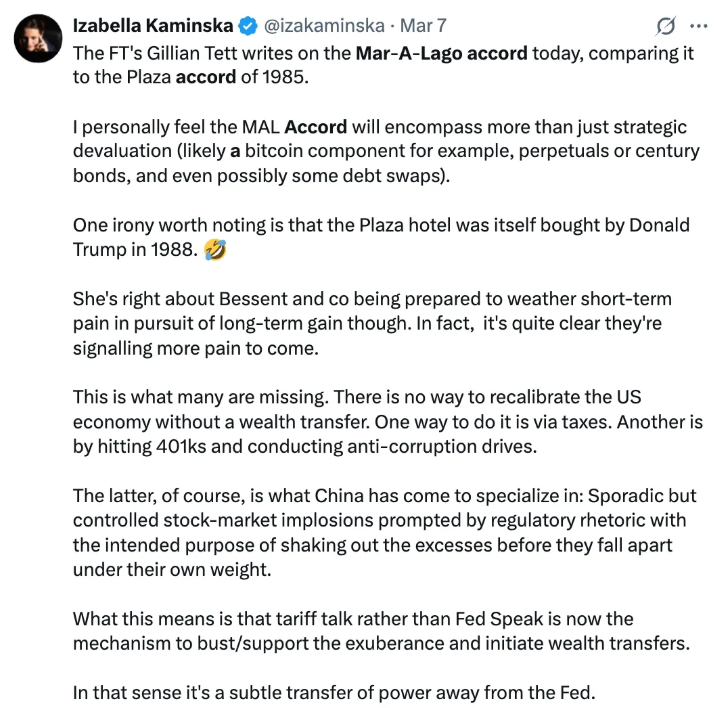The width and height of the screenshot is (722, 708).
Task: Click the 'This is what many are missing' paragraph
Action: pyautogui.click(x=388, y=422)
